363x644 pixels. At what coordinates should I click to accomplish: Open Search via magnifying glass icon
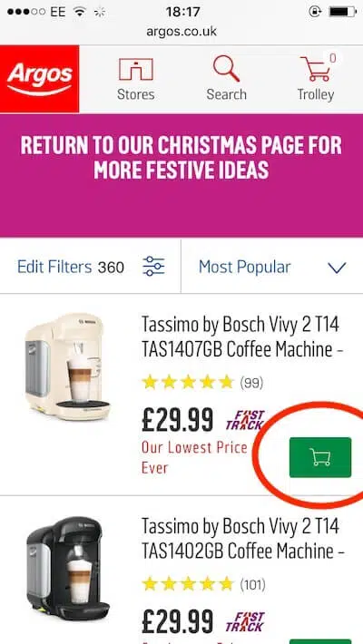(x=226, y=69)
